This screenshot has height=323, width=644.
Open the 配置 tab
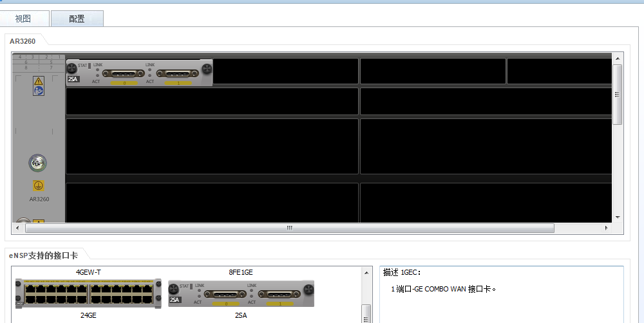[x=77, y=19]
